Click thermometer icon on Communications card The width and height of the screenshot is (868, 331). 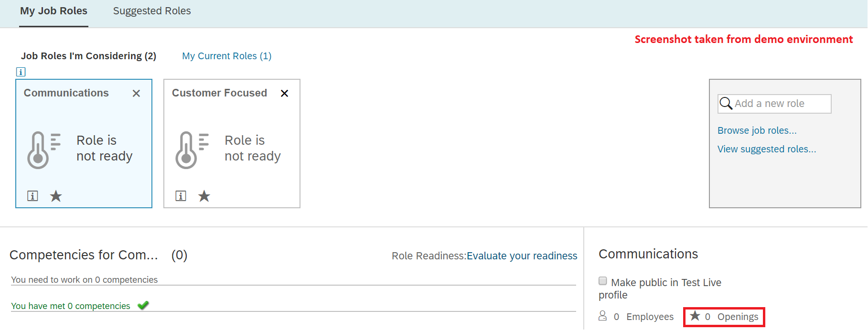[44, 150]
